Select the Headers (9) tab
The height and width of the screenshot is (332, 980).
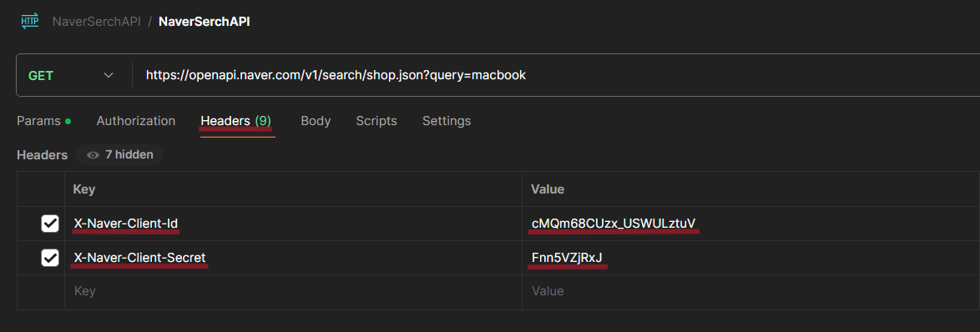tap(236, 121)
